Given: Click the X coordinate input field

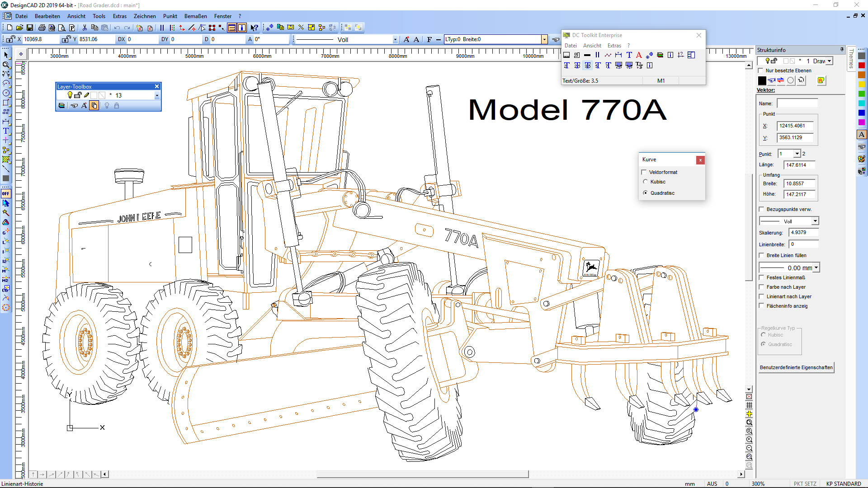Looking at the screenshot, I should pyautogui.click(x=41, y=39).
